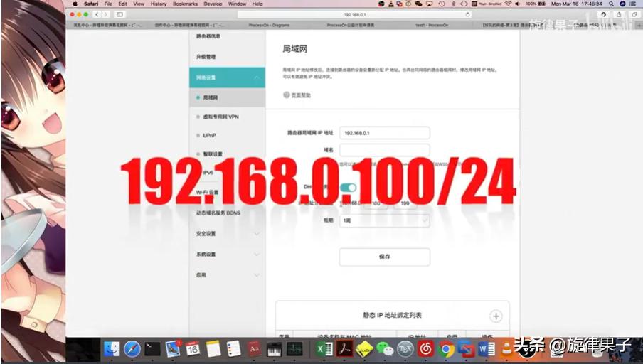Open the TeX app in dock
643x364 pixels.
click(405, 349)
